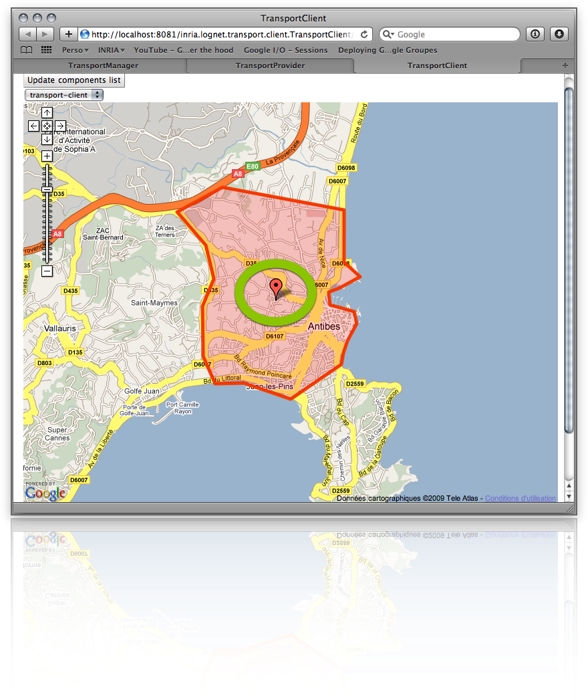Open the bookmarks book icon
Viewport: 588px width, 700px height.
pyautogui.click(x=26, y=50)
